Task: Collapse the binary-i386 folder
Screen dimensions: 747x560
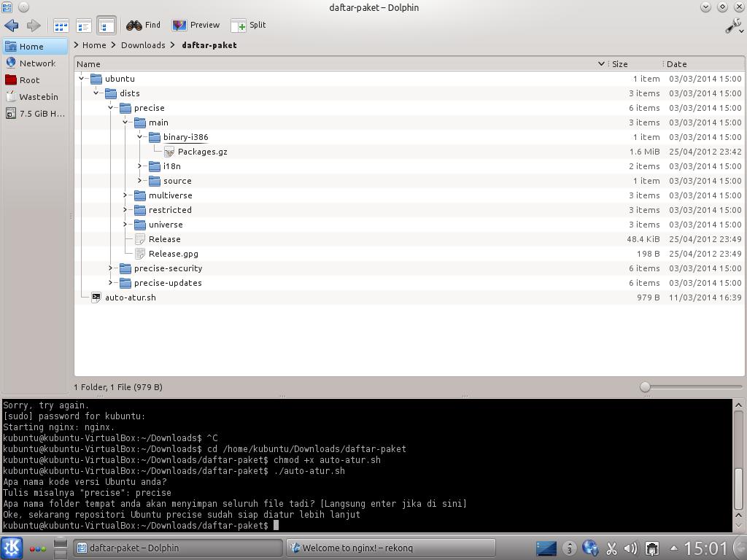Action: point(139,137)
